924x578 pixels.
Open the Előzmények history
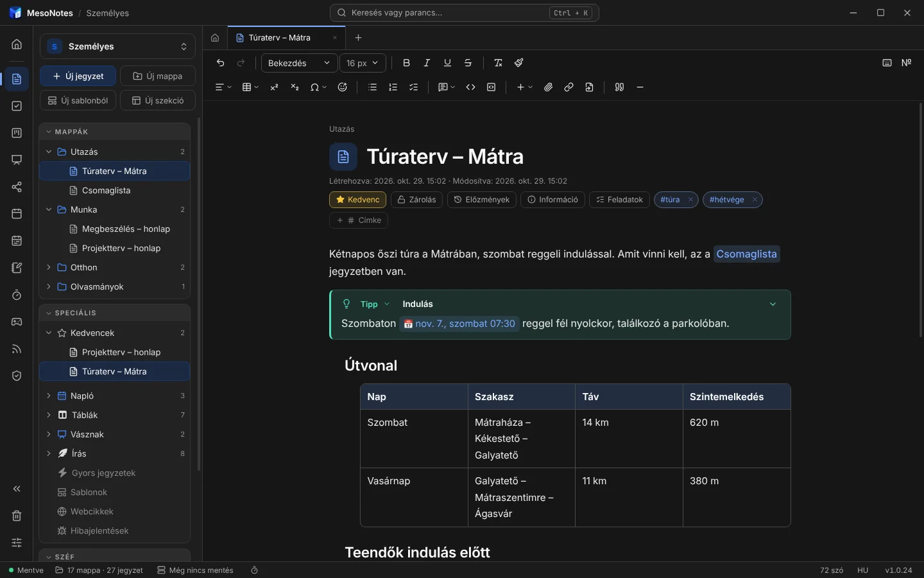(482, 200)
